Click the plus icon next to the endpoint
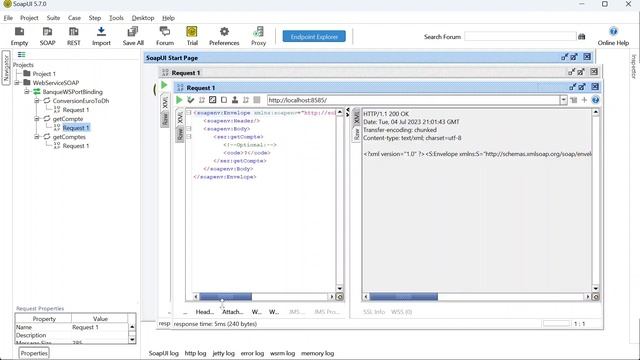The image size is (640, 360). pos(584,100)
